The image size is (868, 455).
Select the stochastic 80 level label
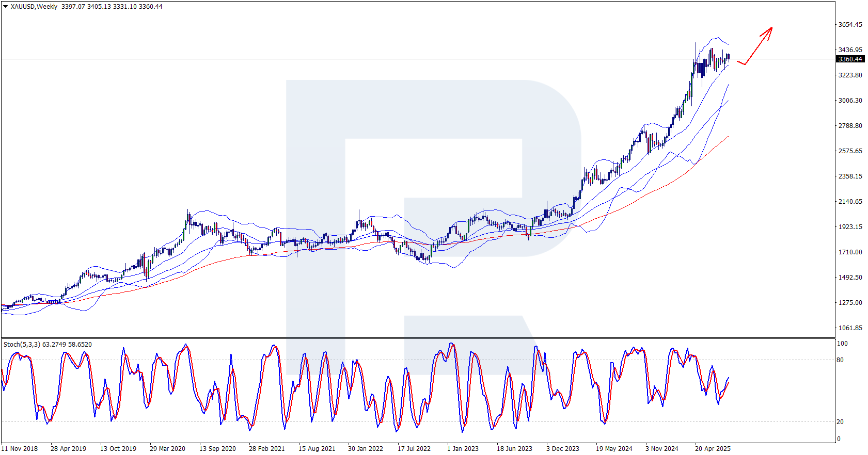pos(840,360)
